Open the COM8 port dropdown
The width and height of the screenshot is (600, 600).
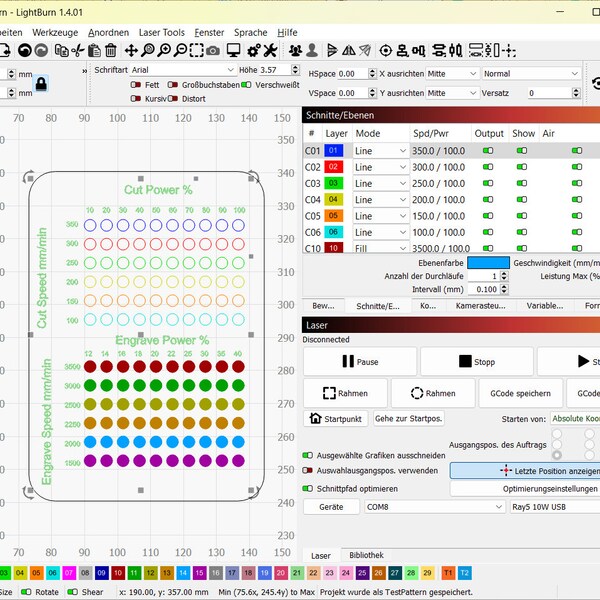[x=435, y=507]
